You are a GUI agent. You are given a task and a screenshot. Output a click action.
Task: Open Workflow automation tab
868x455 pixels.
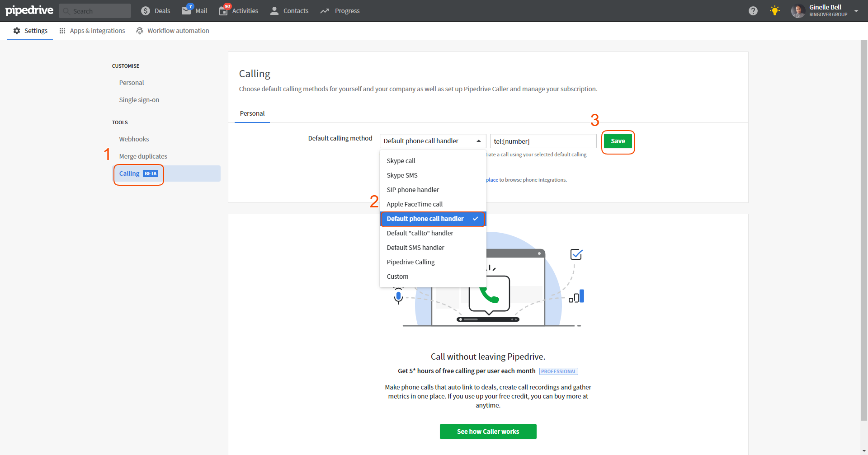click(173, 31)
